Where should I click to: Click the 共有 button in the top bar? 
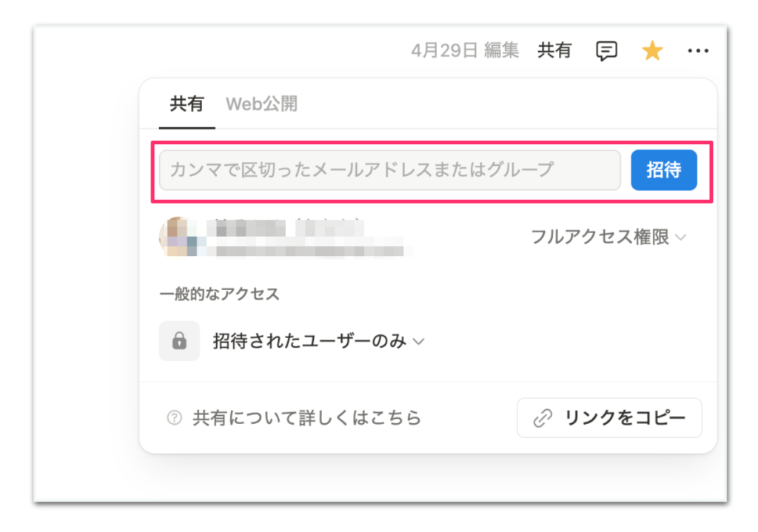[x=554, y=50]
